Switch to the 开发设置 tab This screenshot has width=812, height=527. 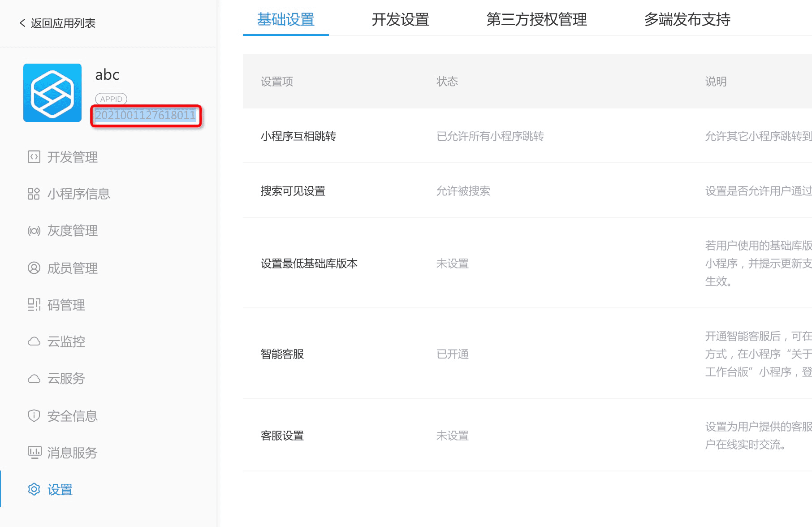tap(400, 20)
